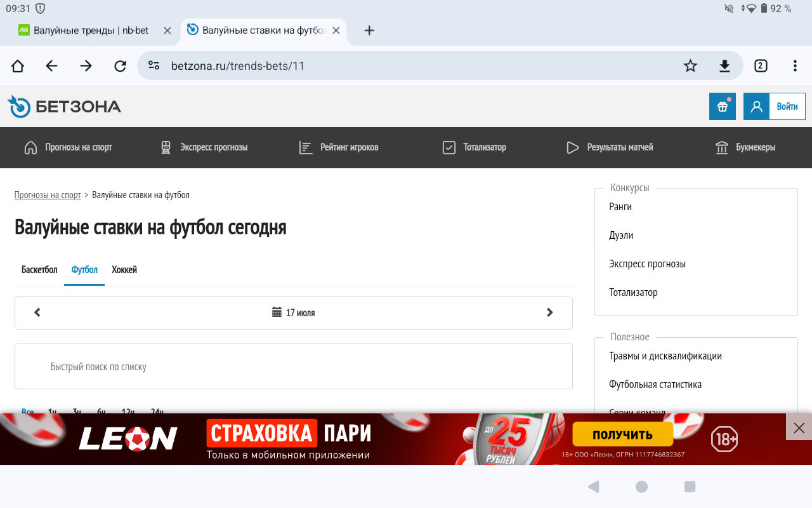Open Прогнозы на спорт in navigation
The width and height of the screenshot is (812, 508).
point(68,147)
